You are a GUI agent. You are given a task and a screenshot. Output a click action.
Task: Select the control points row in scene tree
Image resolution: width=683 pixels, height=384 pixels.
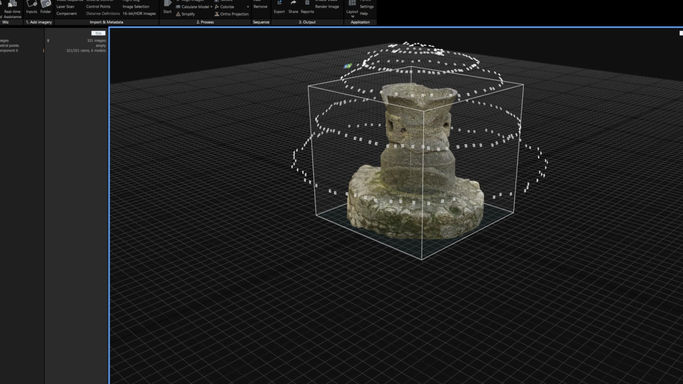pyautogui.click(x=10, y=46)
